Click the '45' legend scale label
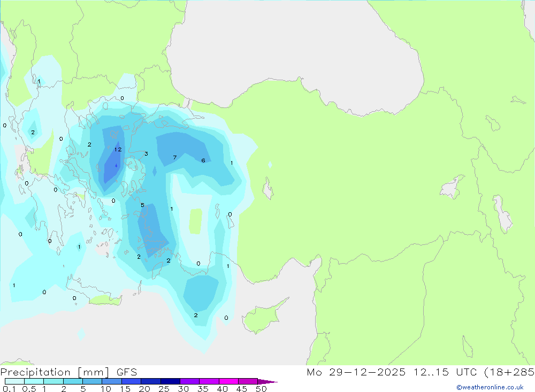Screen dimensions: 535x392 (242, 389)
